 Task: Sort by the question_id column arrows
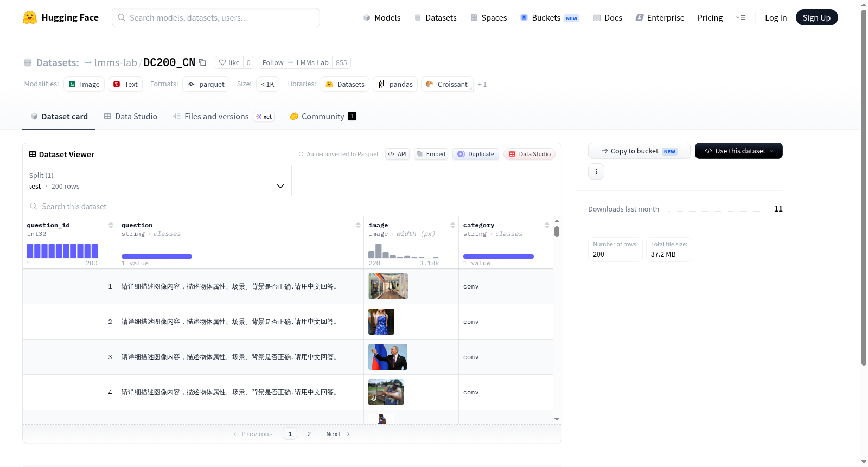(x=111, y=225)
